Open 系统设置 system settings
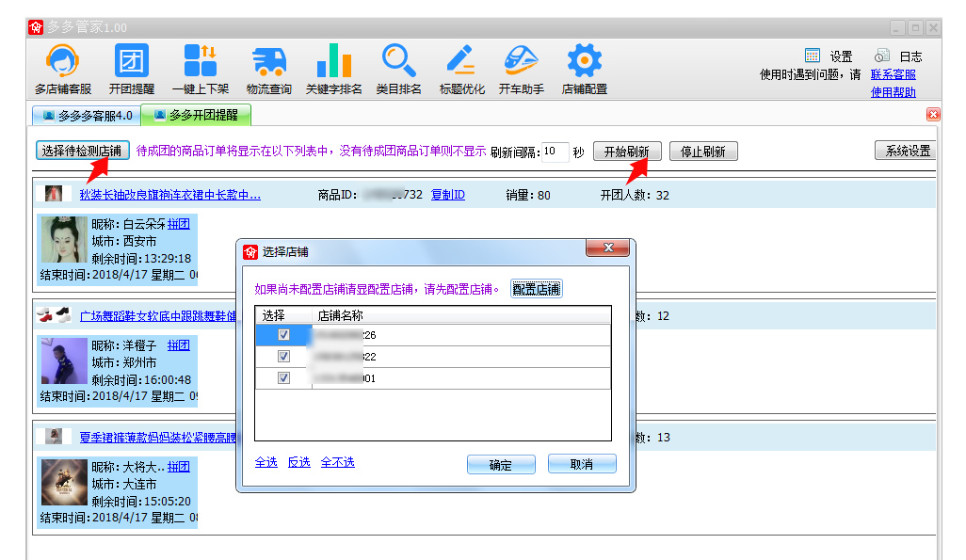 click(x=906, y=151)
